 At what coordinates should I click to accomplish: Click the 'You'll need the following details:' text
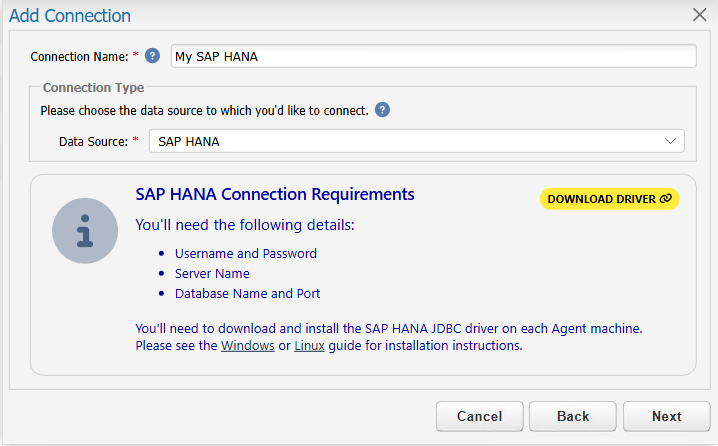pos(245,225)
